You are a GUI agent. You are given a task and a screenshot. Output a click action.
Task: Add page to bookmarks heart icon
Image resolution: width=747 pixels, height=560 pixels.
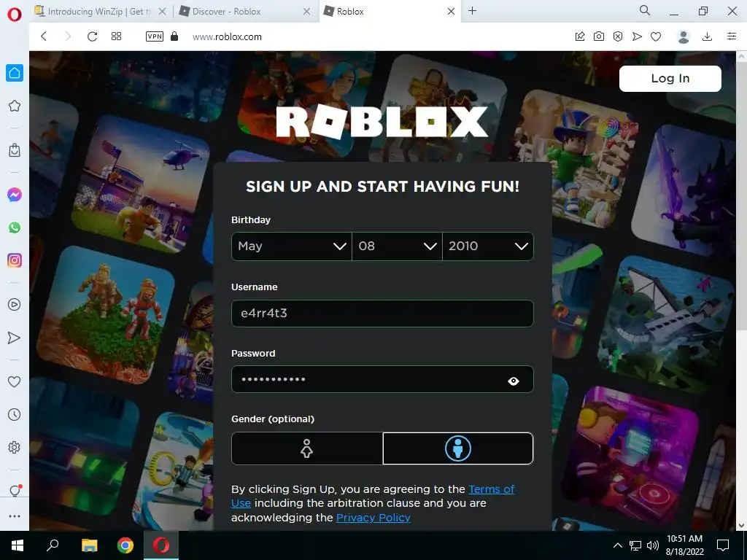click(656, 36)
